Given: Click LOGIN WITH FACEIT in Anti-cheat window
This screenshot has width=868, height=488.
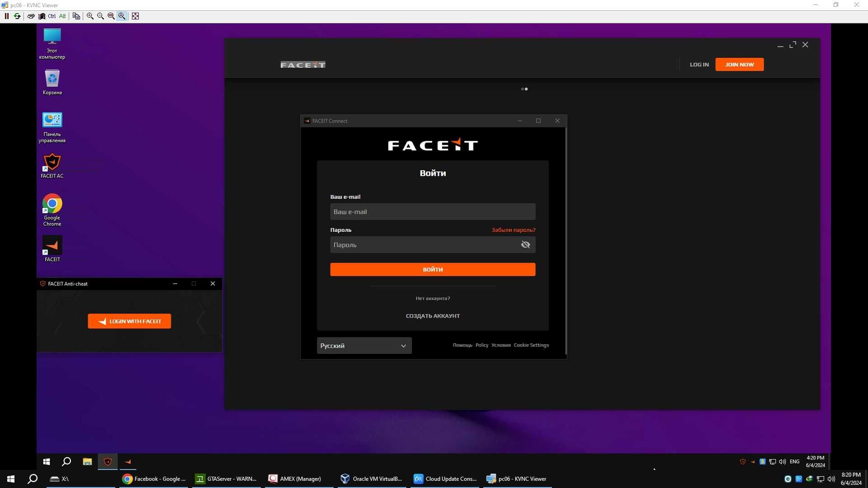Looking at the screenshot, I should (129, 321).
